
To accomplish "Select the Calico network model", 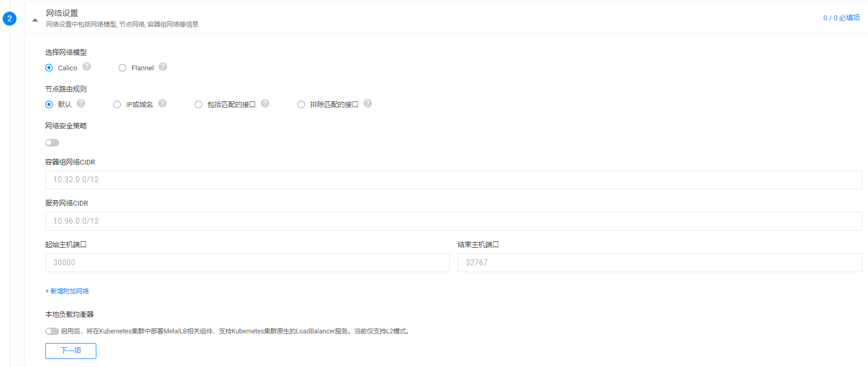I will (x=49, y=68).
